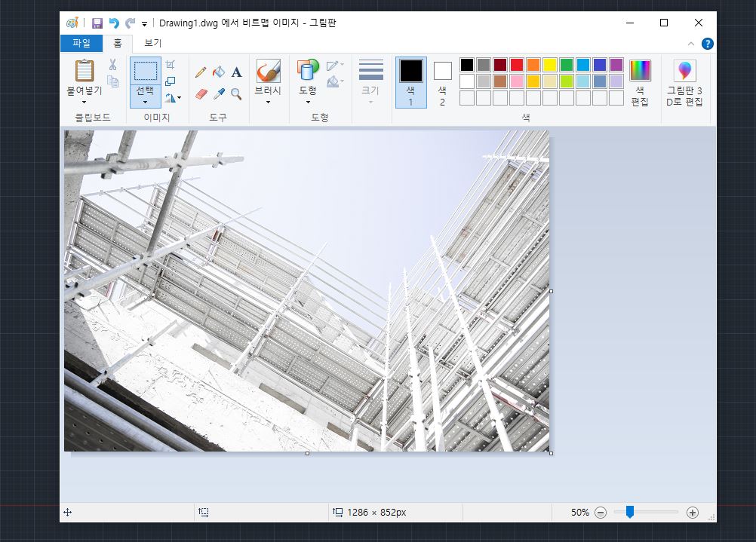Expand the Rotate dropdown arrow

click(x=180, y=98)
